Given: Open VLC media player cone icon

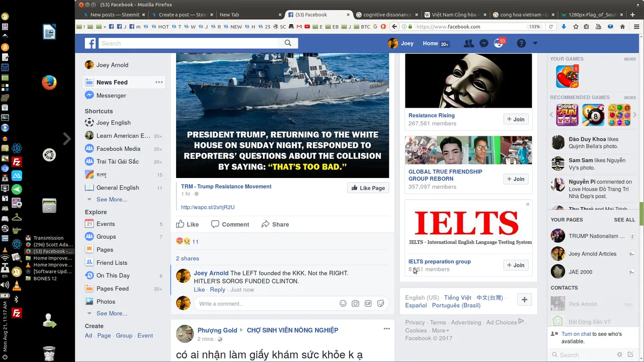Looking at the screenshot, I should pyautogui.click(x=17, y=286).
